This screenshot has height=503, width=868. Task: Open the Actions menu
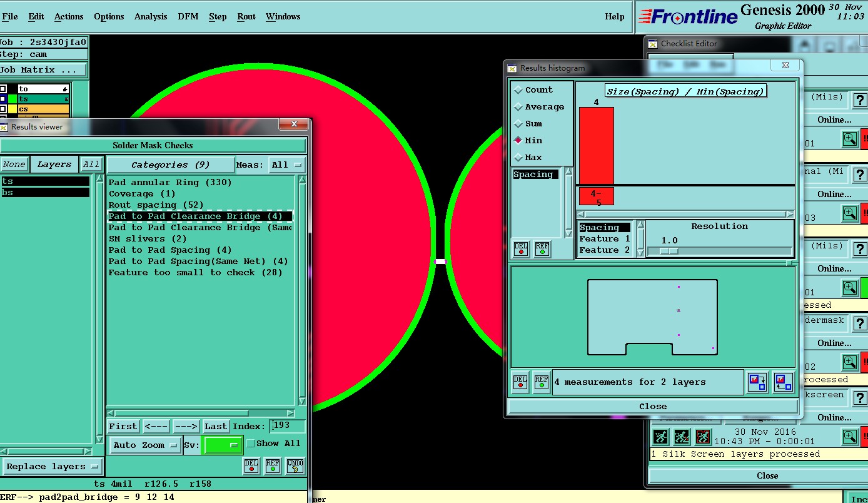coord(69,16)
